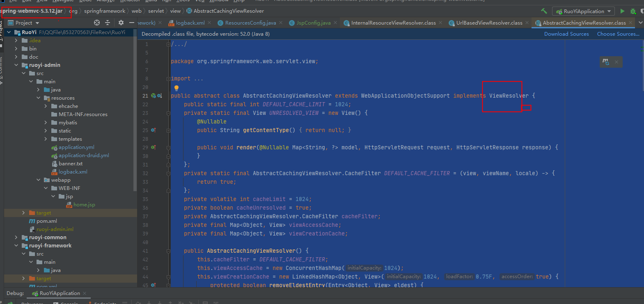Click the servlet breadcrumb
The height and width of the screenshot is (304, 644).
156,11
